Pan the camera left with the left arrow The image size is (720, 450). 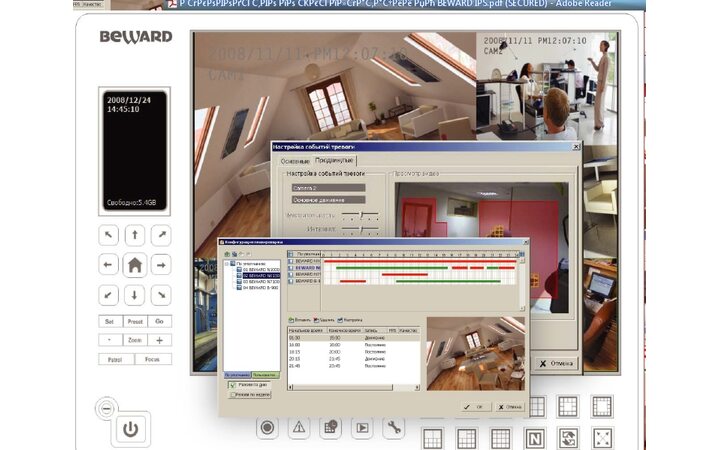[x=108, y=265]
